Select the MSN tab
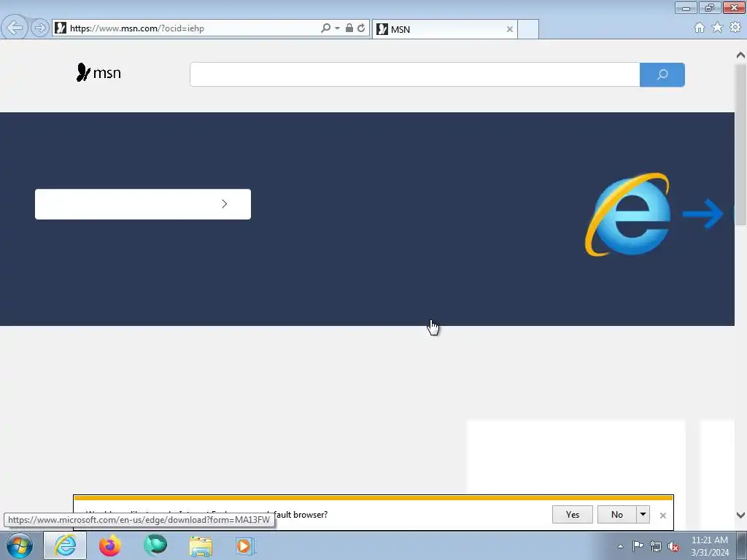747x560 pixels. click(446, 29)
